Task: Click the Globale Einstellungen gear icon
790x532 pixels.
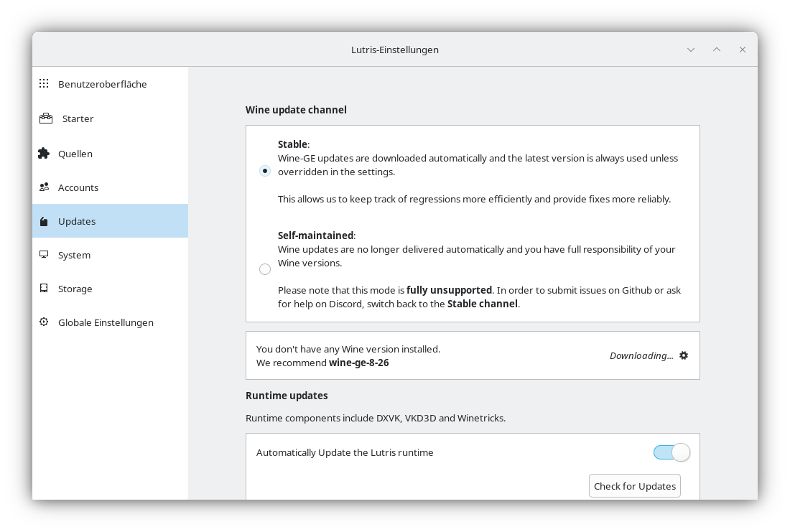Action: 44,322
